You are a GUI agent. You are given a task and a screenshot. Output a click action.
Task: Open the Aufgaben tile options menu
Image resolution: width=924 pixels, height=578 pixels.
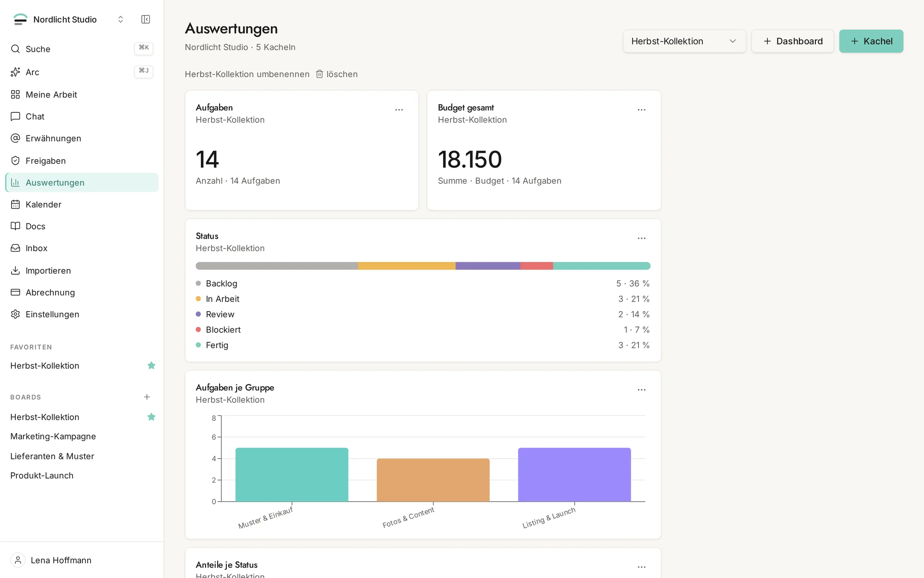(x=399, y=110)
